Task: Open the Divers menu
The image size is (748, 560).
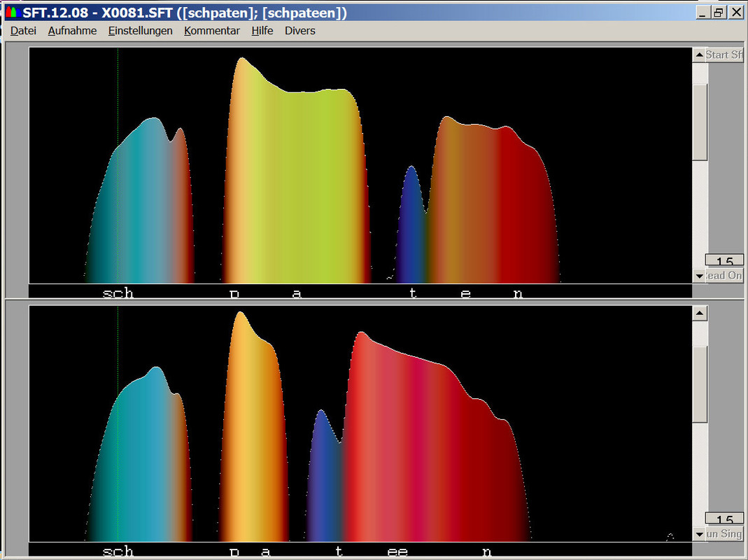Action: 299,31
